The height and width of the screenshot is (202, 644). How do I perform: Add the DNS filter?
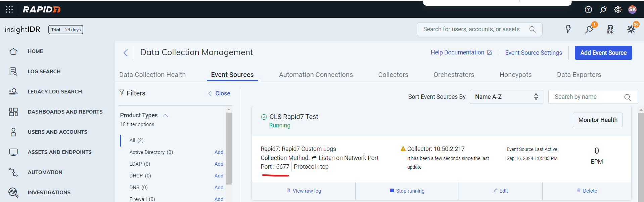[219, 188]
